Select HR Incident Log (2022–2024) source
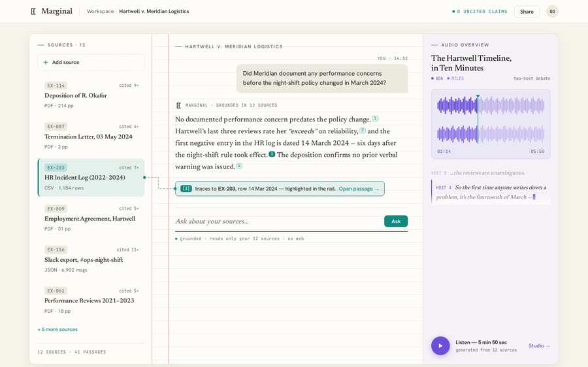The height and width of the screenshot is (367, 588). 91,178
